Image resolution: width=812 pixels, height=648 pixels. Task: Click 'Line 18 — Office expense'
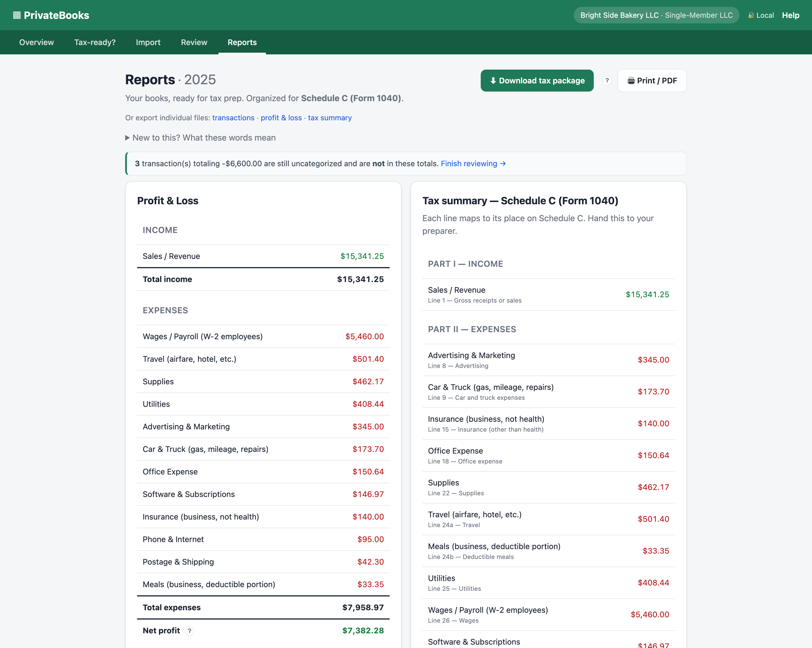click(465, 461)
